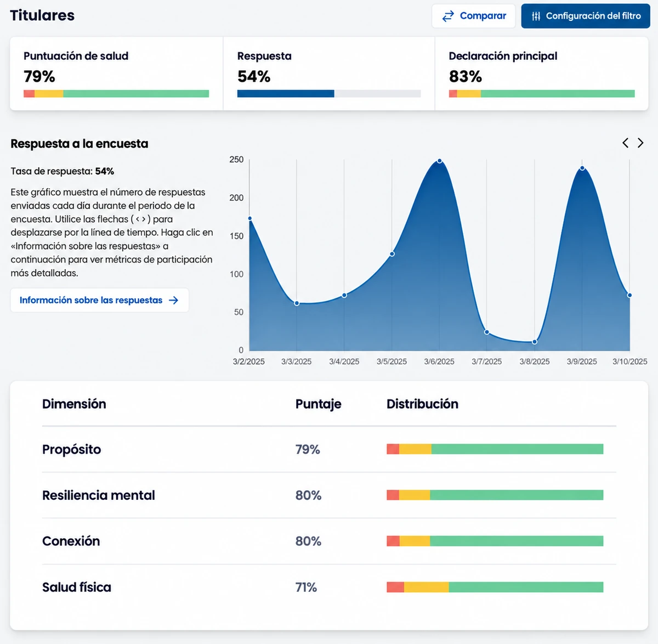
Task: Click the chart data point for 3/5/2025
Action: [392, 254]
